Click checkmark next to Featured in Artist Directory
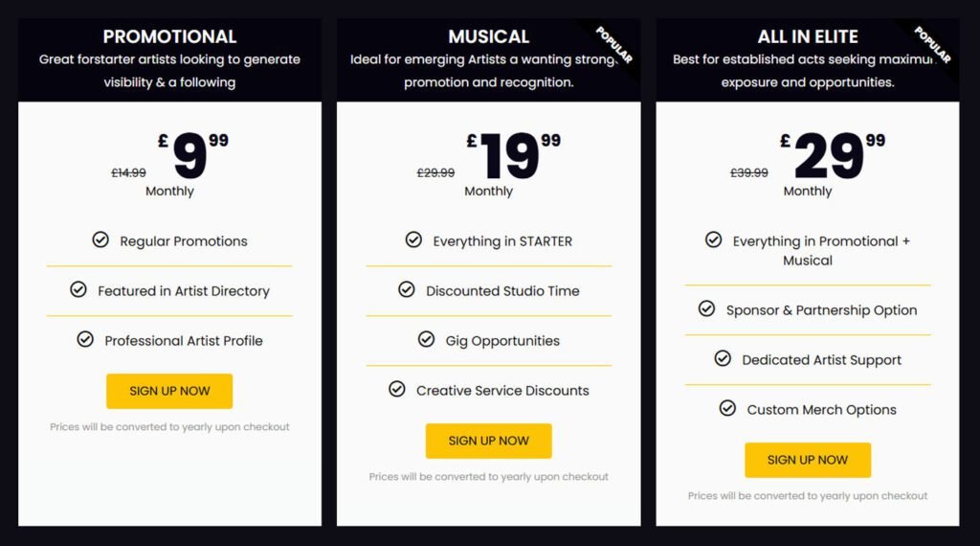 [78, 289]
